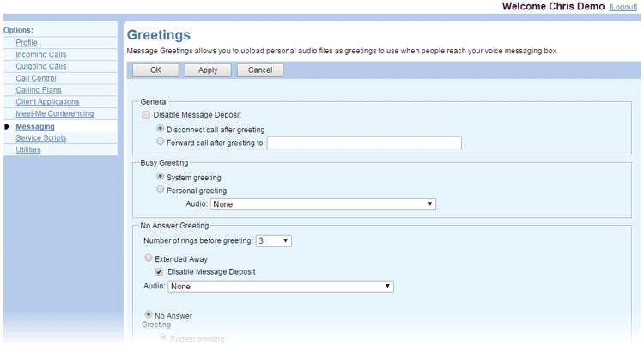Expand the Busy Greeting Audio dropdown
644x346 pixels.
tap(323, 204)
